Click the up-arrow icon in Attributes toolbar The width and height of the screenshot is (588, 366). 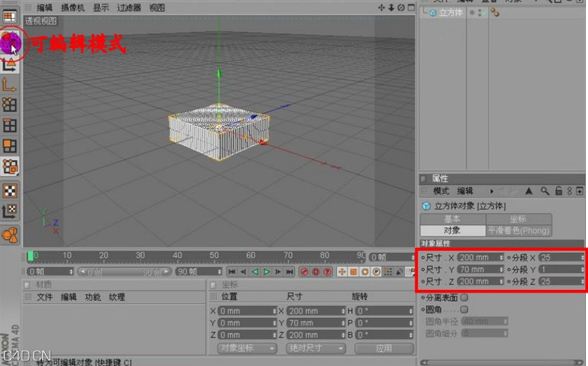(x=529, y=191)
